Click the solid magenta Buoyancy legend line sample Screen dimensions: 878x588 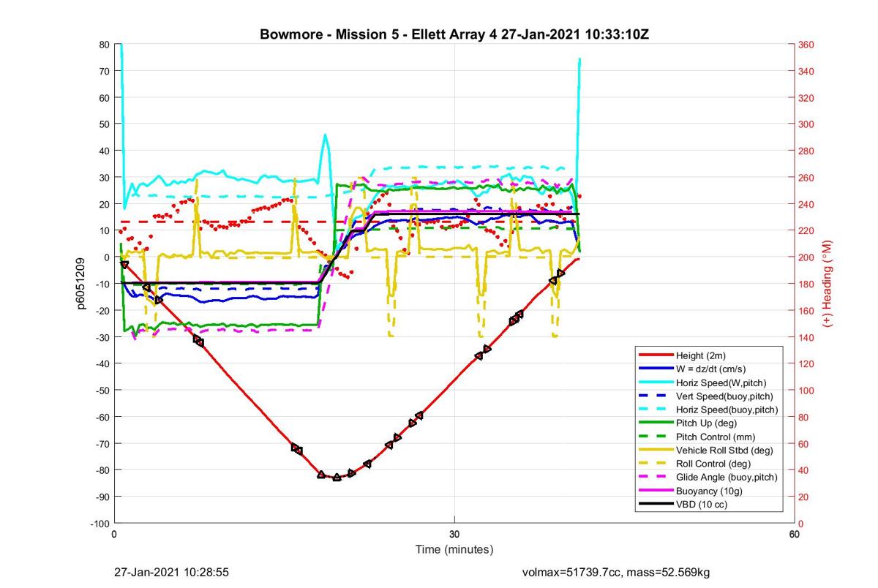coord(655,491)
